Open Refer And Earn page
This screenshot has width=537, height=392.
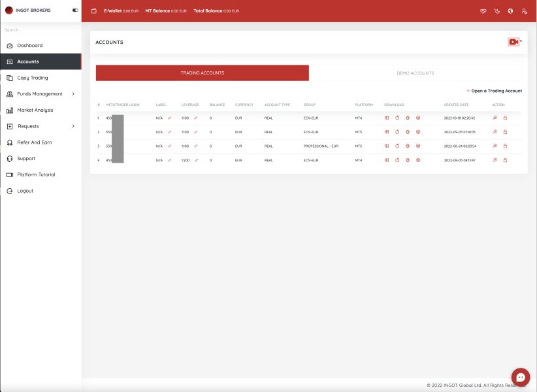[41, 142]
